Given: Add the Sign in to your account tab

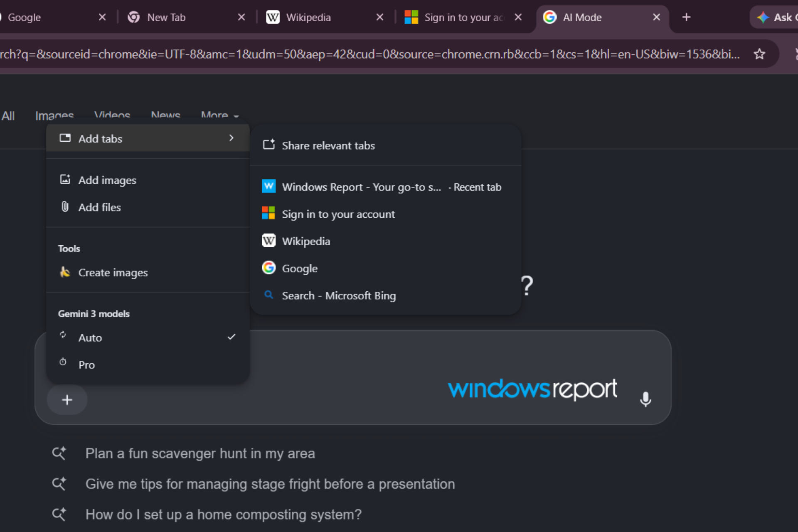Looking at the screenshot, I should pos(386,214).
